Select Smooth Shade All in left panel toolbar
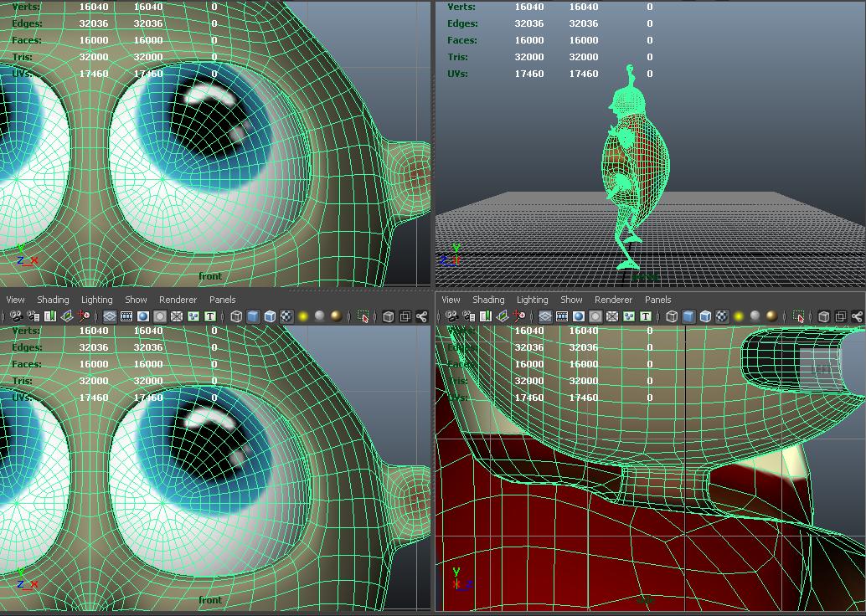The height and width of the screenshot is (616, 866). (253, 316)
